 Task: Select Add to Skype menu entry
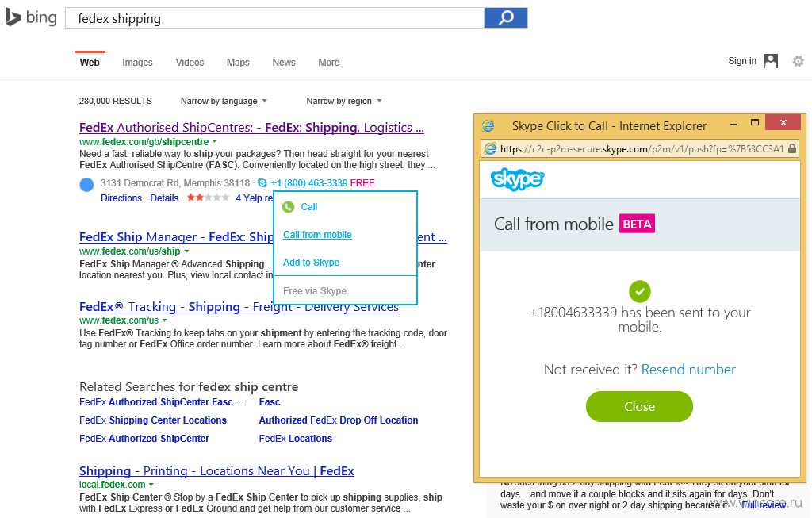click(x=311, y=263)
